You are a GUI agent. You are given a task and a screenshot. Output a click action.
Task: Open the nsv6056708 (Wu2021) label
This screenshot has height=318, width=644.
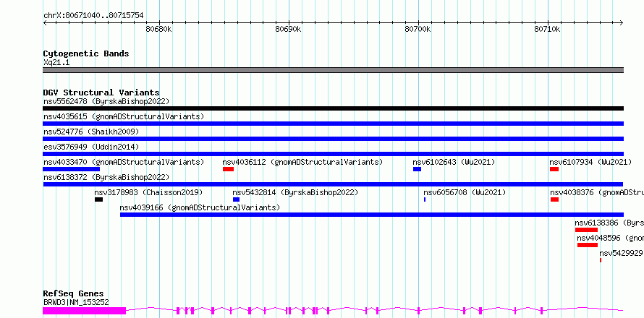click(465, 192)
